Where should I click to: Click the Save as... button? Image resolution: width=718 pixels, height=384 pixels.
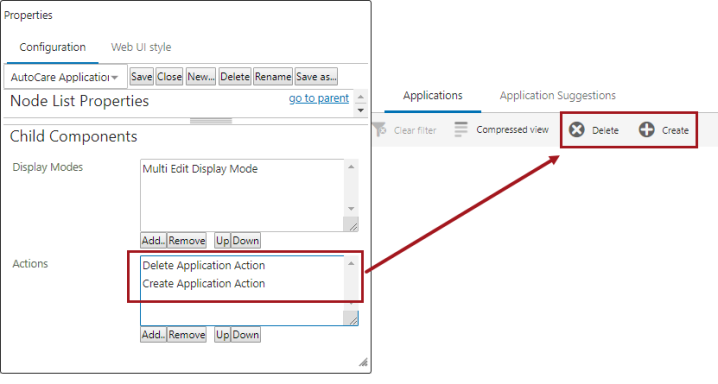tap(316, 77)
